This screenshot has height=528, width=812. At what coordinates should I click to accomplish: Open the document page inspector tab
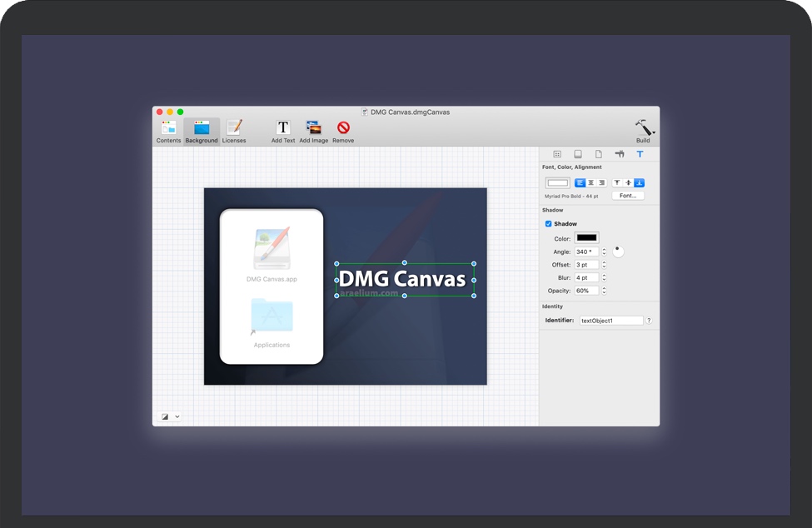tap(598, 154)
